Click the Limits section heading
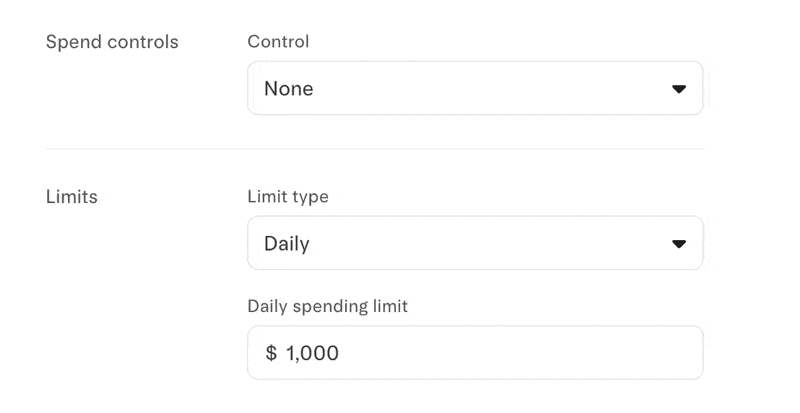This screenshot has width=800, height=413. pyautogui.click(x=71, y=197)
